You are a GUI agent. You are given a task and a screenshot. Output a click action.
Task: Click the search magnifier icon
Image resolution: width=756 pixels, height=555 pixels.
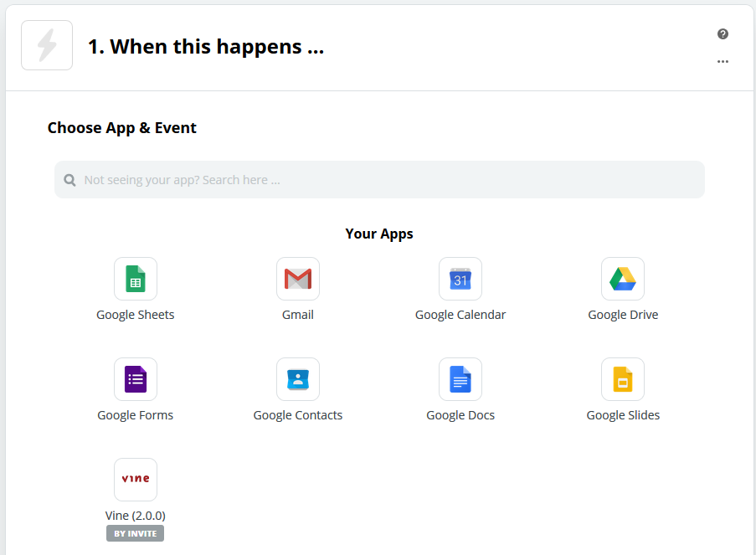pos(70,180)
